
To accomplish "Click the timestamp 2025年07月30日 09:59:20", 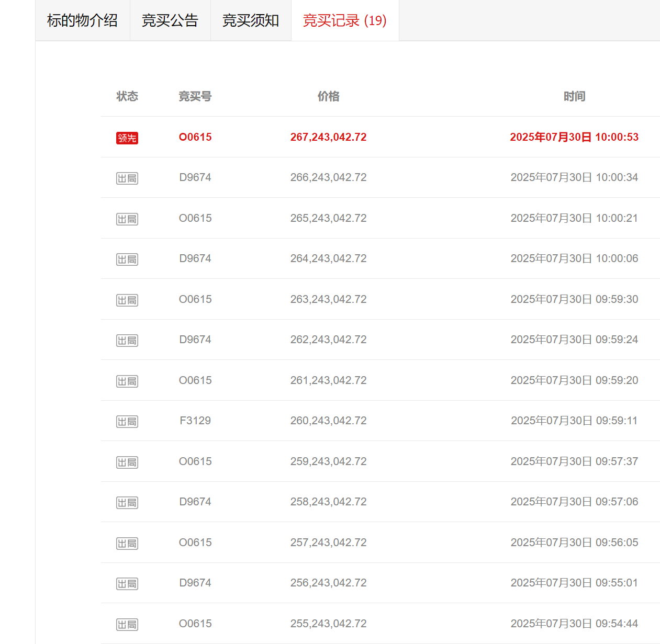I will click(574, 380).
